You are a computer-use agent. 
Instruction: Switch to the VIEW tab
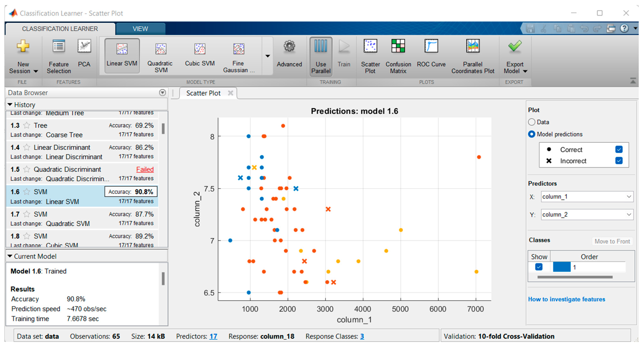tap(140, 29)
